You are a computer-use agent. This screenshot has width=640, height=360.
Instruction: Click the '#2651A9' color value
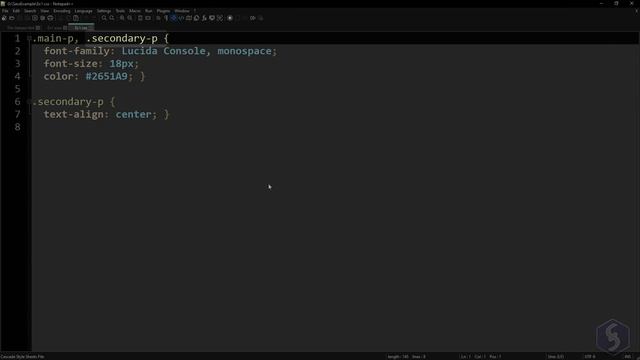(107, 76)
